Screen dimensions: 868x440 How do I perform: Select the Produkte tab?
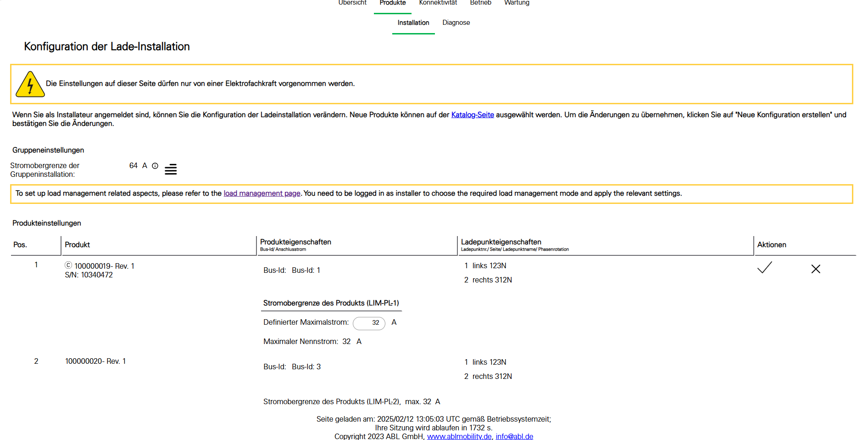click(393, 3)
